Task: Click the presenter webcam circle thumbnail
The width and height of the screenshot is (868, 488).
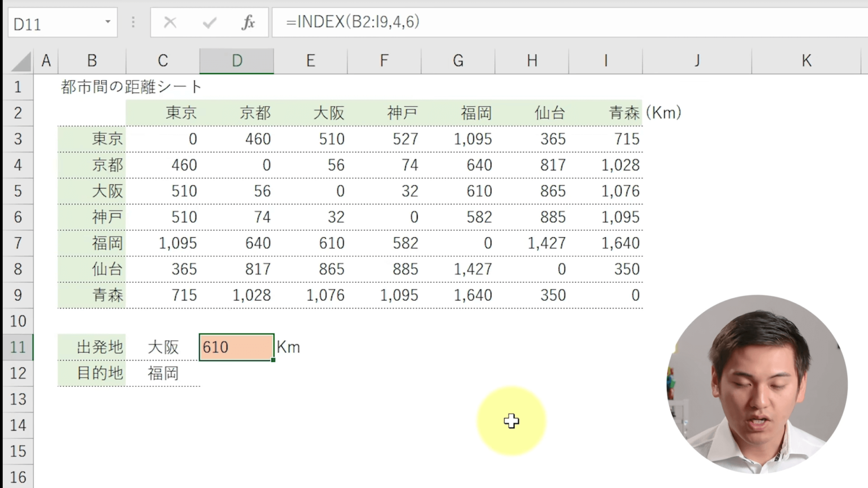Action: pos(757,384)
